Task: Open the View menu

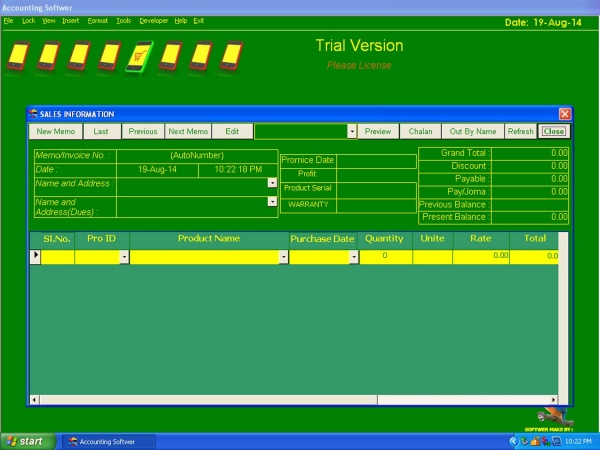Action: (x=49, y=21)
